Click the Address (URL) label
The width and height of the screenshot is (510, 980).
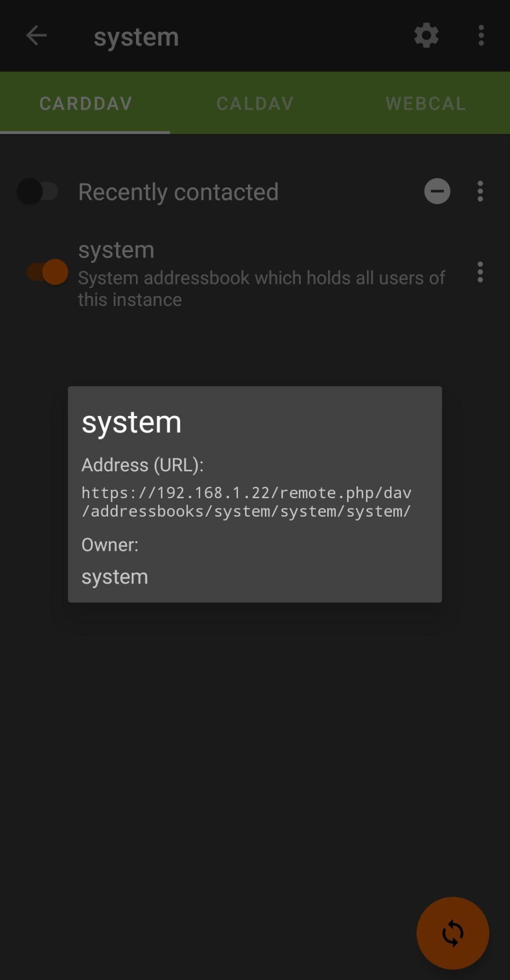coord(142,465)
